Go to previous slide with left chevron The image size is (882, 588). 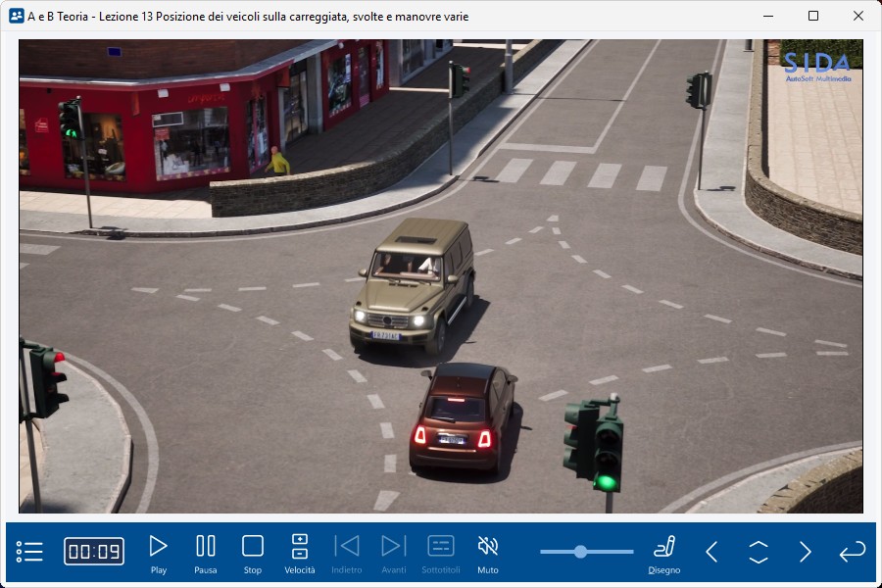point(712,552)
